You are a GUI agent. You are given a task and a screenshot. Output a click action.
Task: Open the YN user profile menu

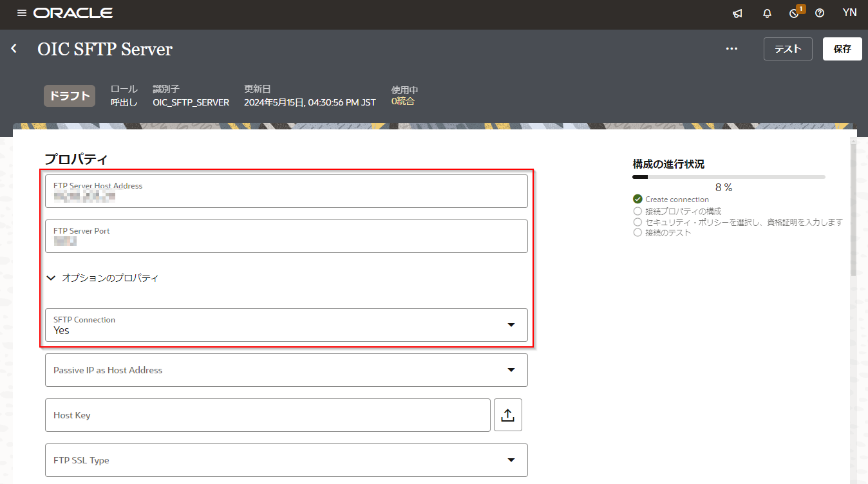click(849, 13)
